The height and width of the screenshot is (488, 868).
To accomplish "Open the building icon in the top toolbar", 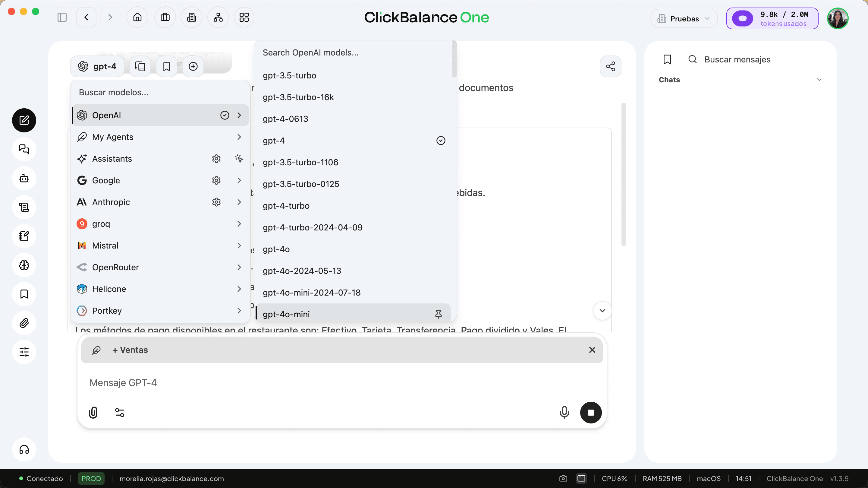I will (x=192, y=17).
